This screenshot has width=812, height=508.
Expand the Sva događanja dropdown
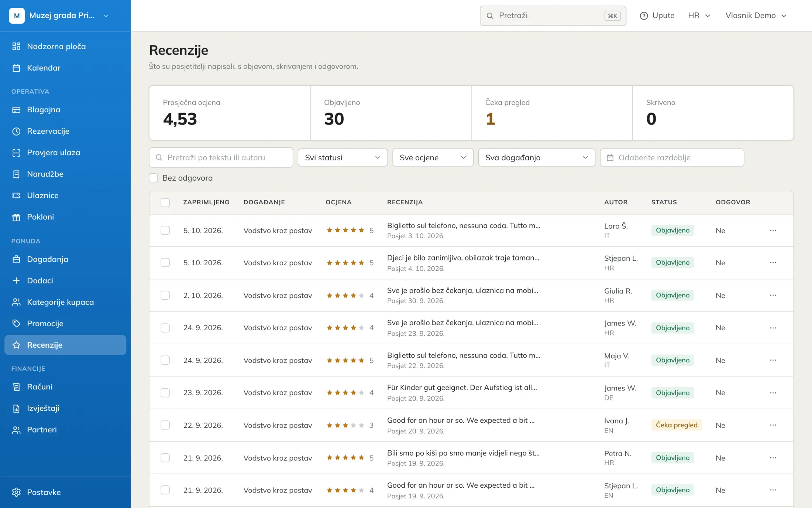[x=536, y=157]
